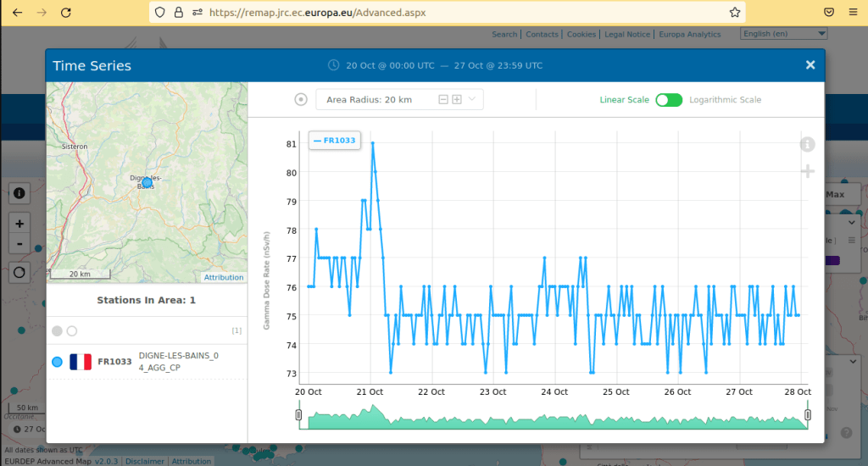Bookmark this page with the star icon
Image resolution: width=868 pixels, height=466 pixels.
click(x=735, y=13)
